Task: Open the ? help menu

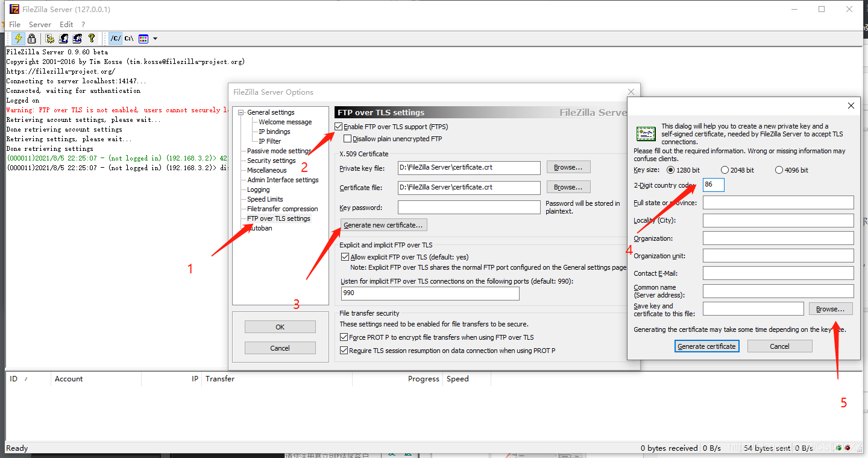Action: coord(83,24)
